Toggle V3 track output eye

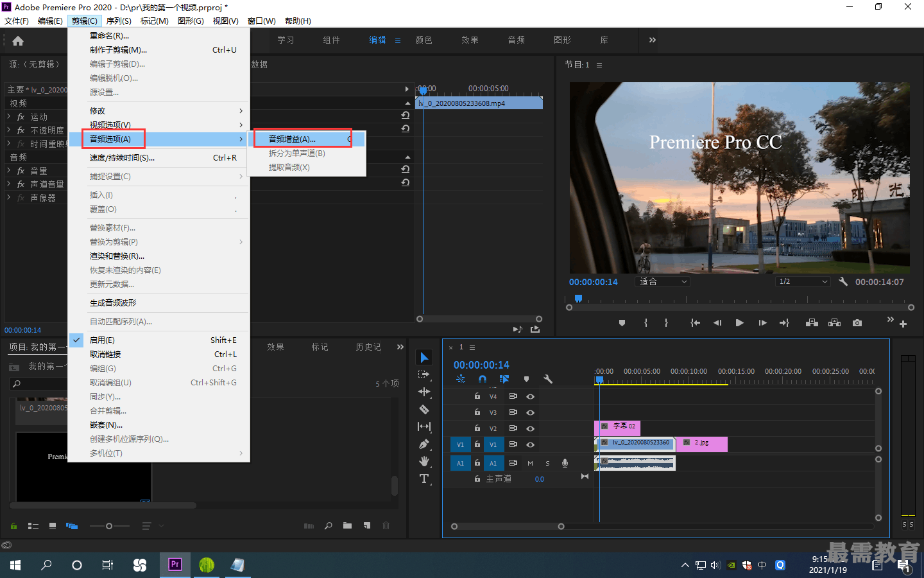coord(530,412)
